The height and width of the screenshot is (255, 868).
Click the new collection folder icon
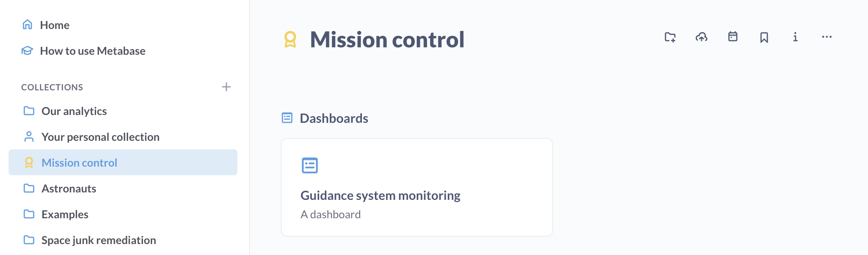(670, 37)
